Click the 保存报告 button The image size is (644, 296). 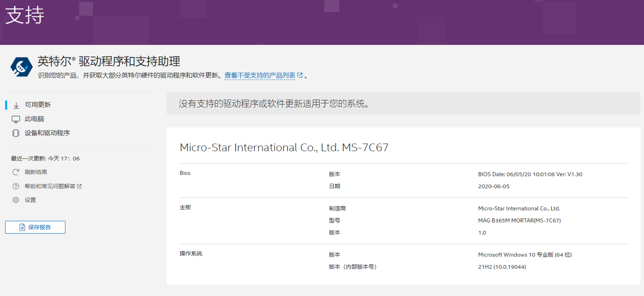35,228
